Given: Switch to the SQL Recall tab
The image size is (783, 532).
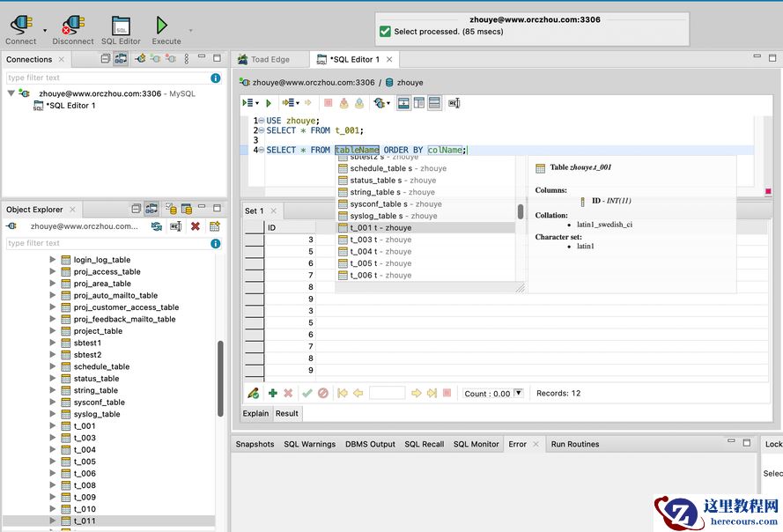Looking at the screenshot, I should (x=424, y=444).
